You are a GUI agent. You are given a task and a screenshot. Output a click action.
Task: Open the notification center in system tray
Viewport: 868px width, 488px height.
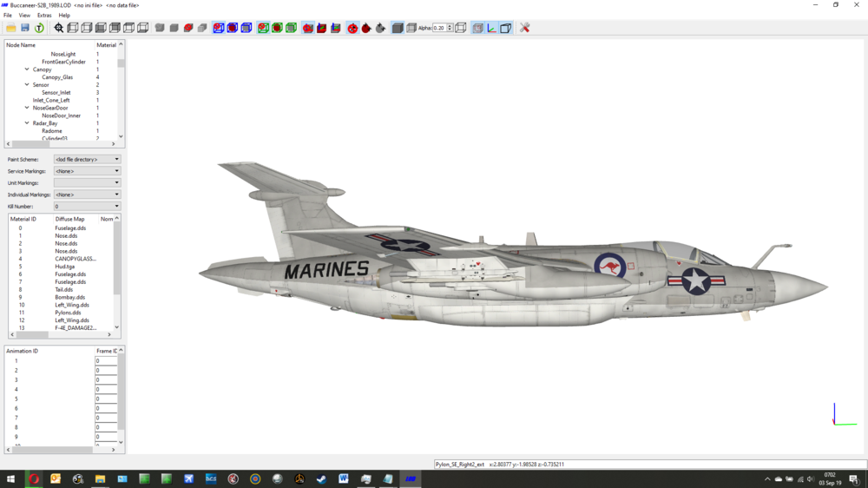(854, 479)
